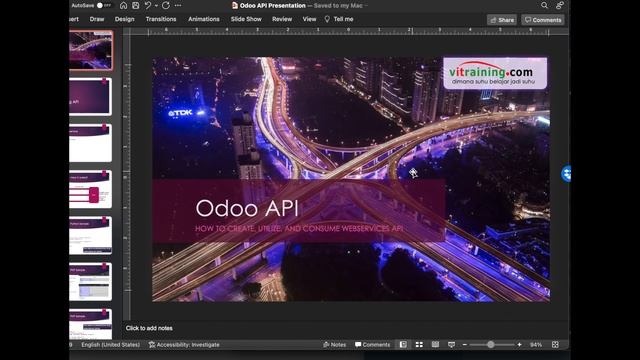Open the Home icon in title bar
The height and width of the screenshot is (360, 640).
tap(123, 6)
